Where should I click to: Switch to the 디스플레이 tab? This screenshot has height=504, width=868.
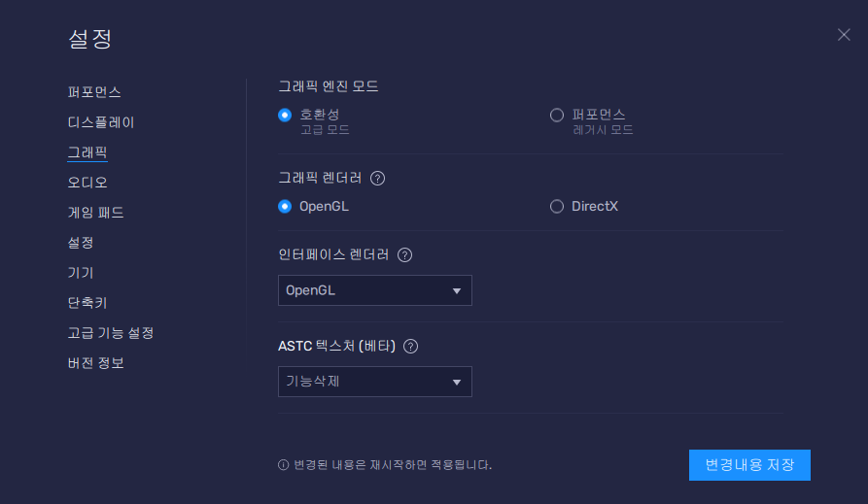pyautogui.click(x=101, y=122)
